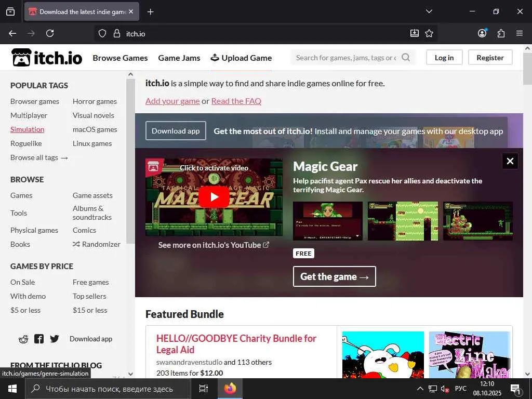Open third Magic Gear screenshot thumbnail
The width and height of the screenshot is (532, 399).
(478, 221)
